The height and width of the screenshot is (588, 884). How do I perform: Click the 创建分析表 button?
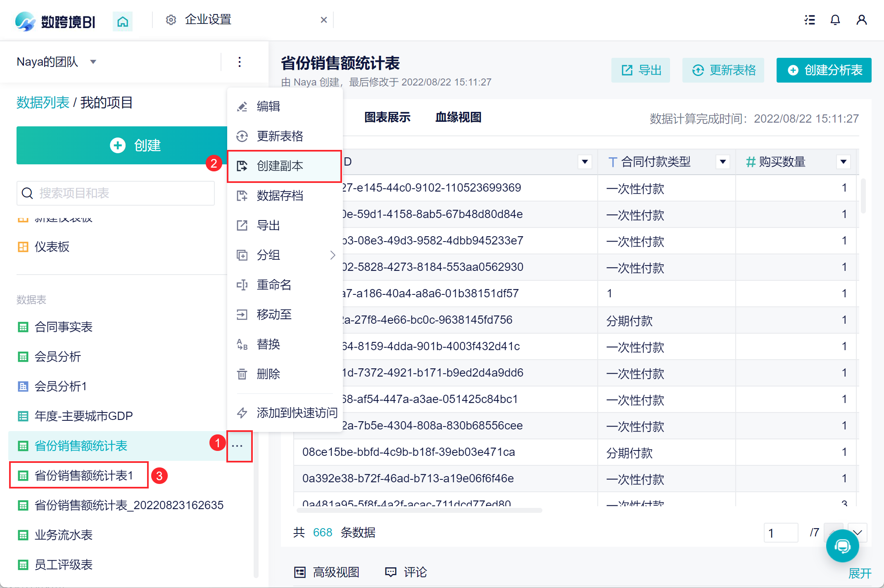824,70
